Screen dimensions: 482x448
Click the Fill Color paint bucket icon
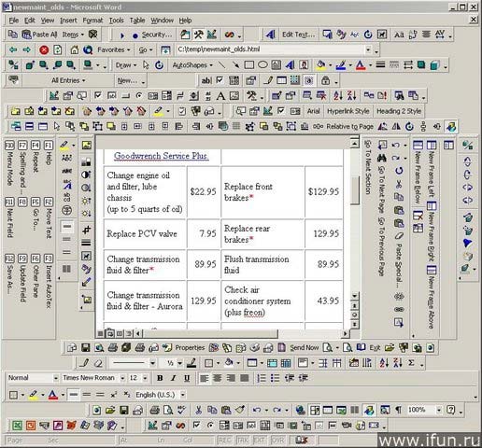pos(320,65)
